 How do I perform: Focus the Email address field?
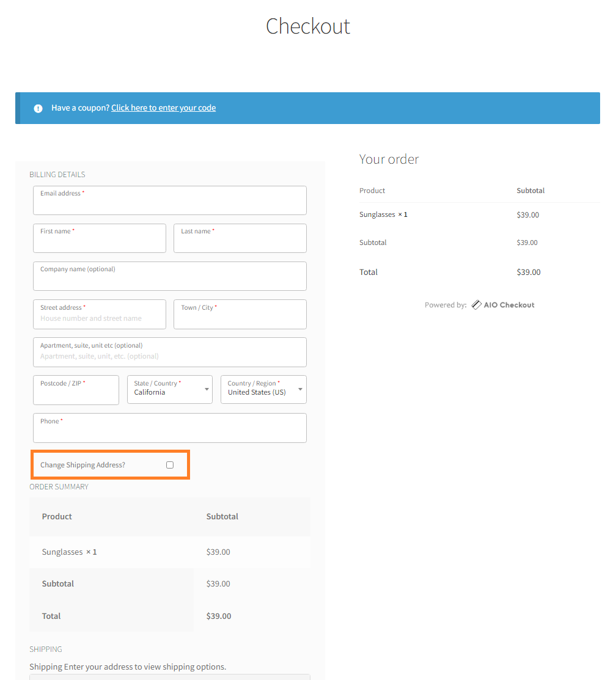(170, 200)
